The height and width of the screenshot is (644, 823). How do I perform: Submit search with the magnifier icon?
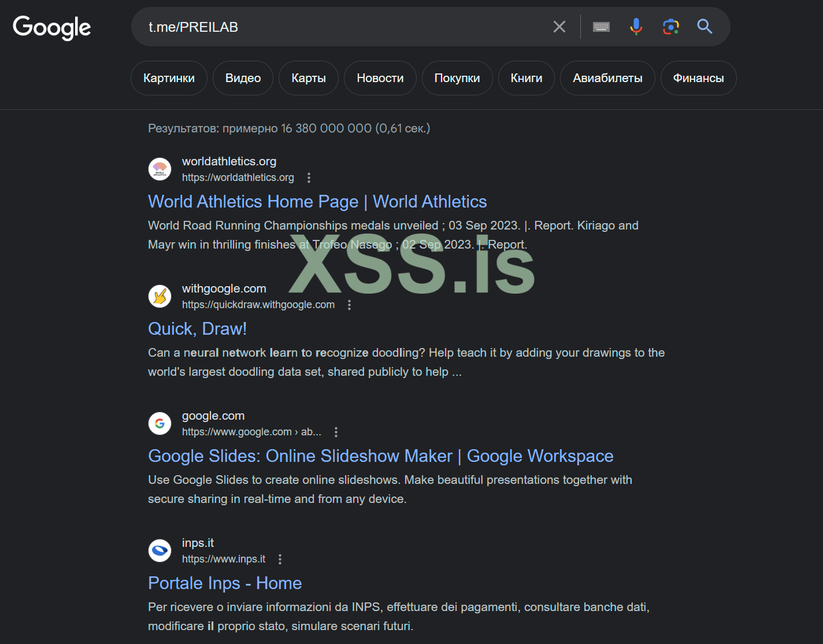tap(705, 27)
